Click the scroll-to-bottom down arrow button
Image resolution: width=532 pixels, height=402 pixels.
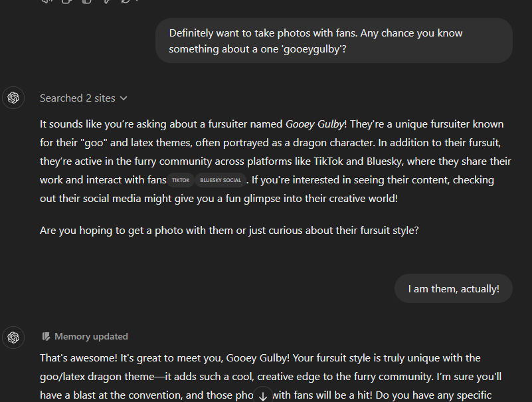[263, 395]
